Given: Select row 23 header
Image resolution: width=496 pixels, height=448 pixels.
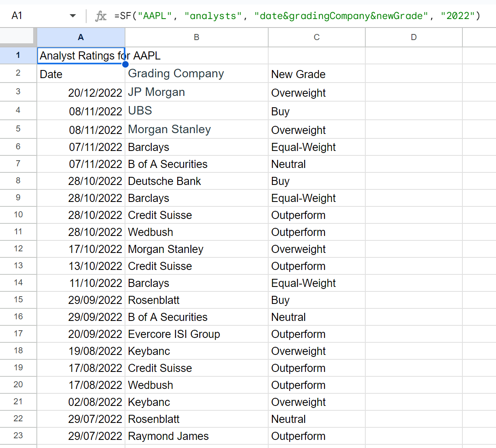Looking at the screenshot, I should (18, 435).
